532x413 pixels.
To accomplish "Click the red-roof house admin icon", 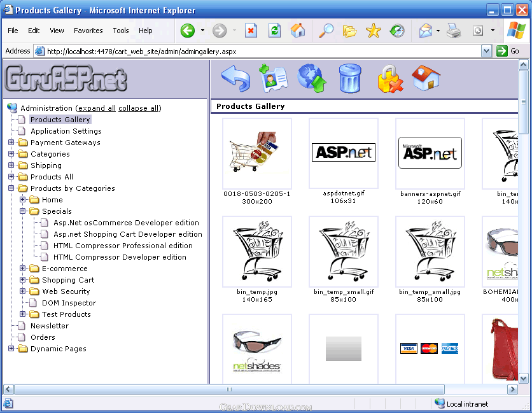I will [x=426, y=78].
